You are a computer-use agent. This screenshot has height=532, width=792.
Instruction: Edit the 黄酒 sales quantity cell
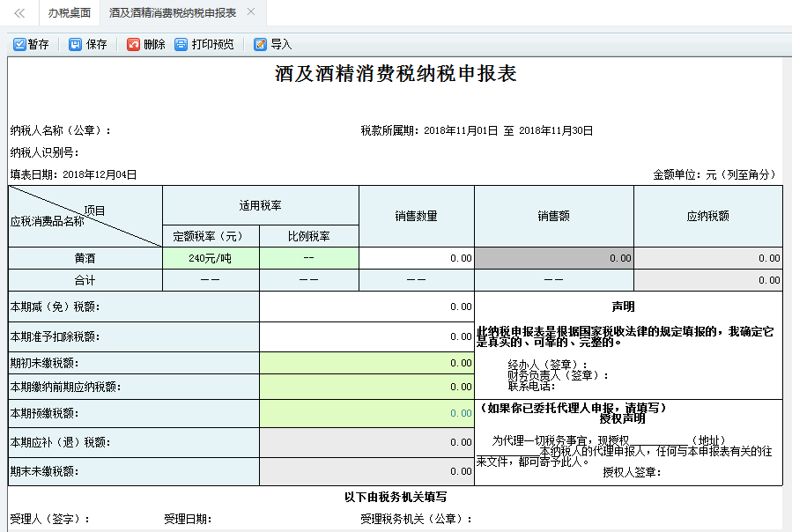point(414,257)
